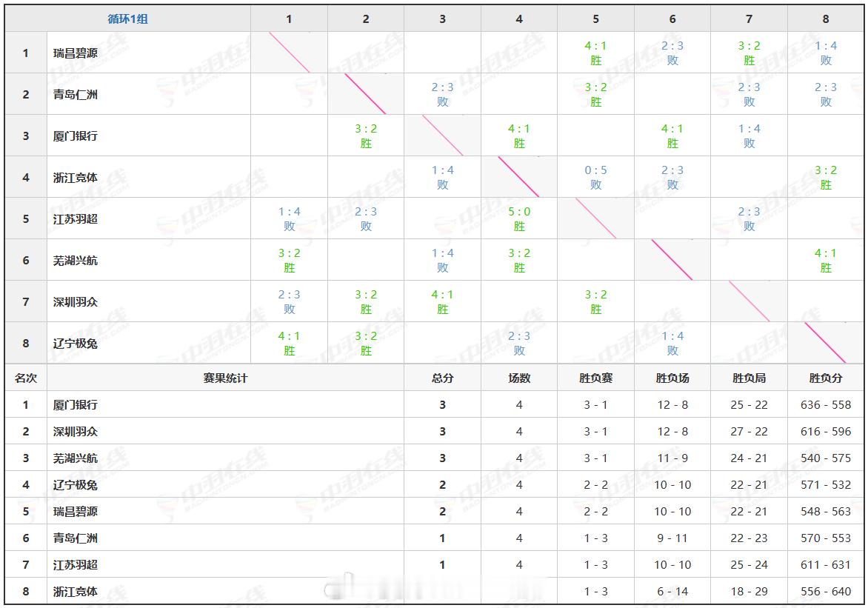Select 瑞昌碧源 in the standings, rank 5
Screen dimensions: 868x608
[x=76, y=512]
